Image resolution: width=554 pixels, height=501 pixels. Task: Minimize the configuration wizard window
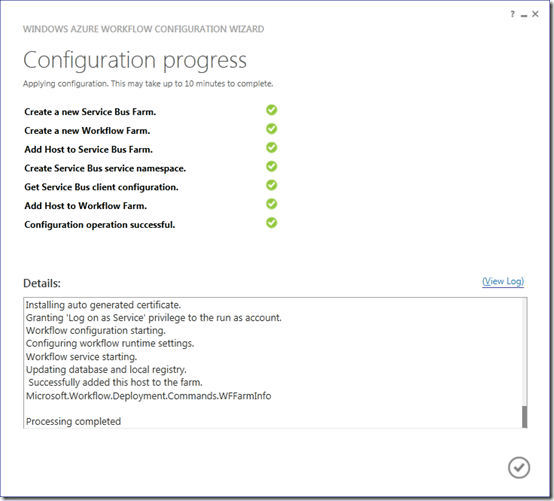(524, 15)
